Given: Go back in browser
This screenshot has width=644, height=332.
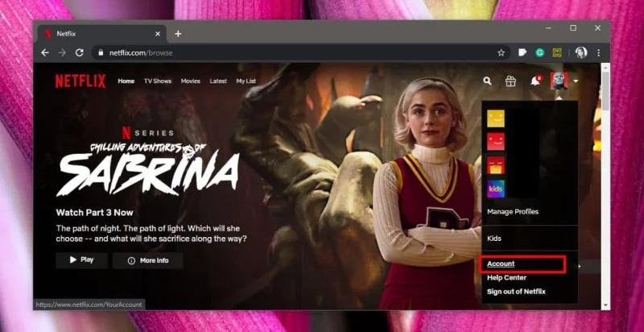Looking at the screenshot, I should (x=45, y=52).
